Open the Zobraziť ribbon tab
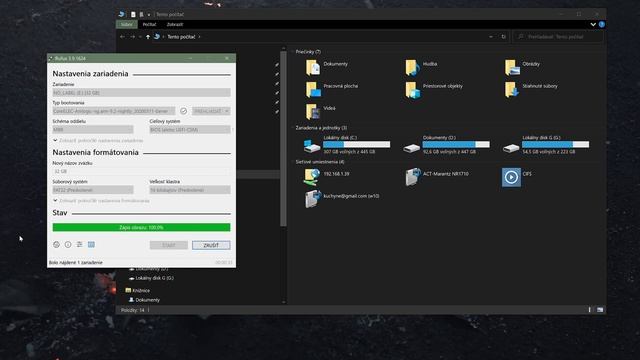Image resolution: width=640 pixels, height=360 pixels. tap(175, 24)
